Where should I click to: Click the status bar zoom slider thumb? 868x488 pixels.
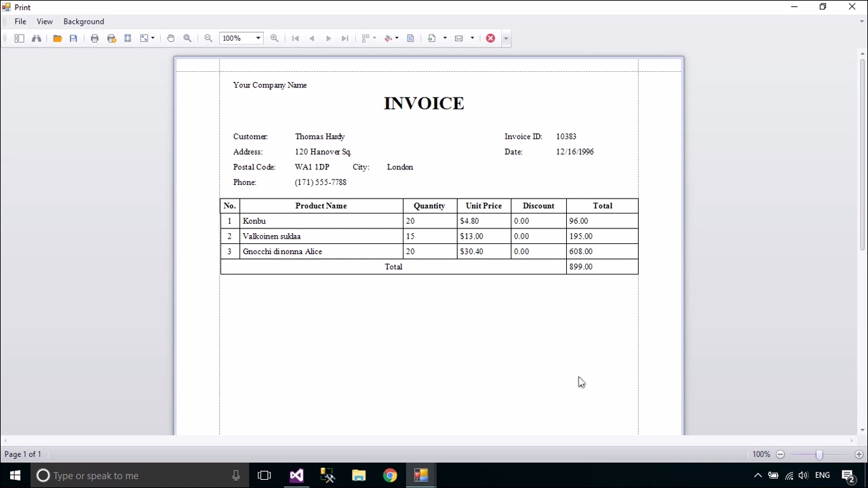819,454
